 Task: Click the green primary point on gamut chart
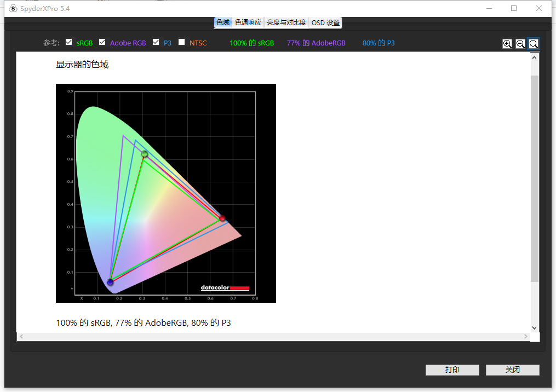tap(145, 154)
